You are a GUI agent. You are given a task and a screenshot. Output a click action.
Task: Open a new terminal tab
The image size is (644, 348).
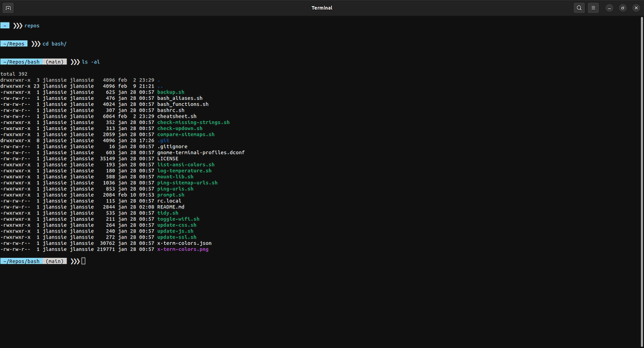pyautogui.click(x=7, y=8)
